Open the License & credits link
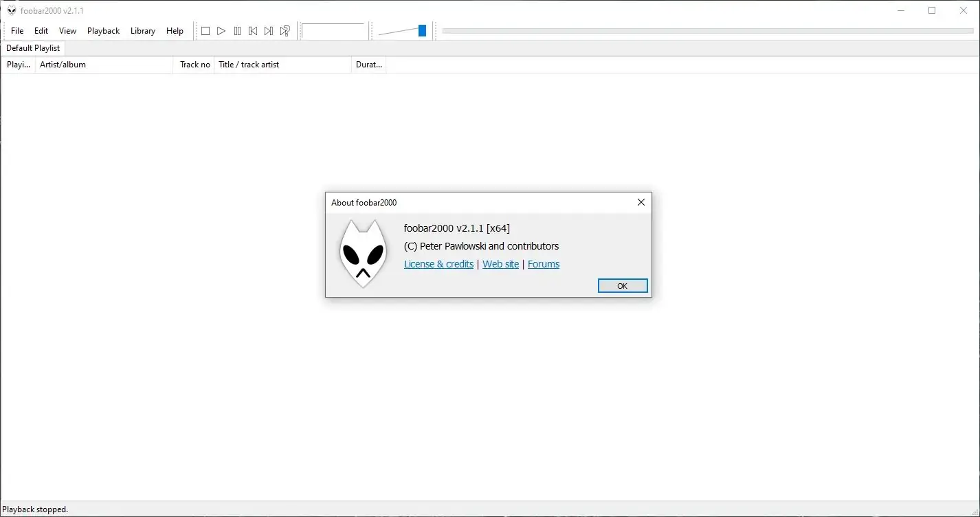Screen dimensions: 980x517 pyautogui.click(x=438, y=264)
